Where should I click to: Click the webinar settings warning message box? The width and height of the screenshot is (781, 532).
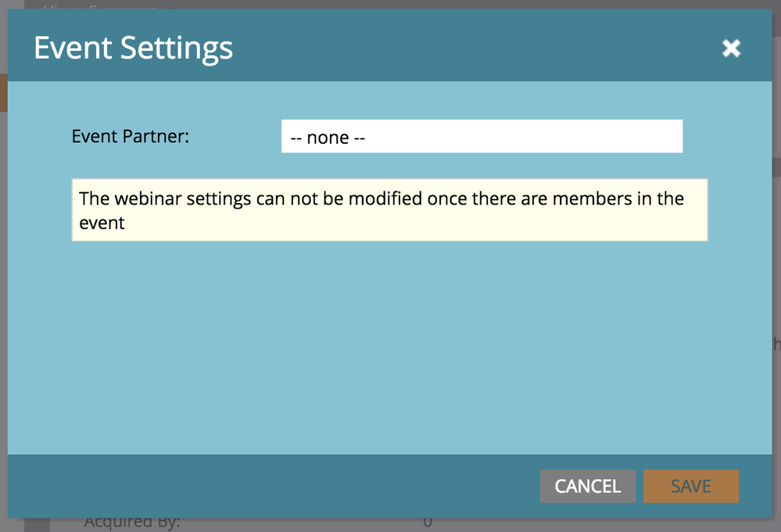click(389, 210)
